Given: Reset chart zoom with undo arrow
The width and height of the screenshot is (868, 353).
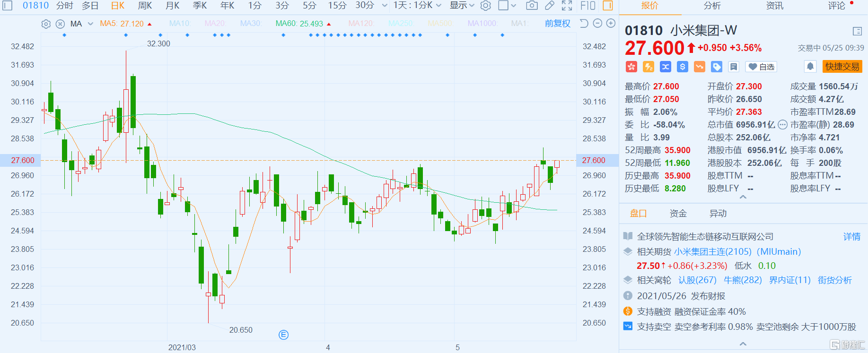Looking at the screenshot, I should [584, 23].
